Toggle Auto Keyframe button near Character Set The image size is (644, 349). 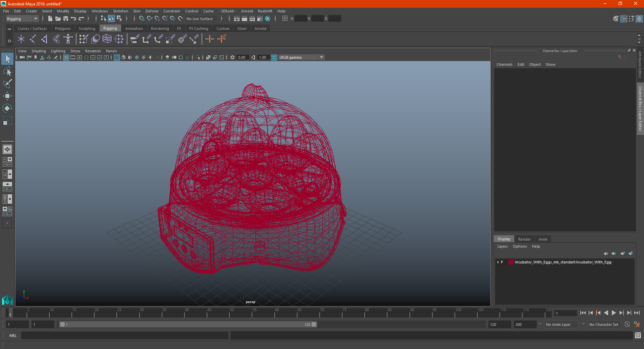coord(627,325)
